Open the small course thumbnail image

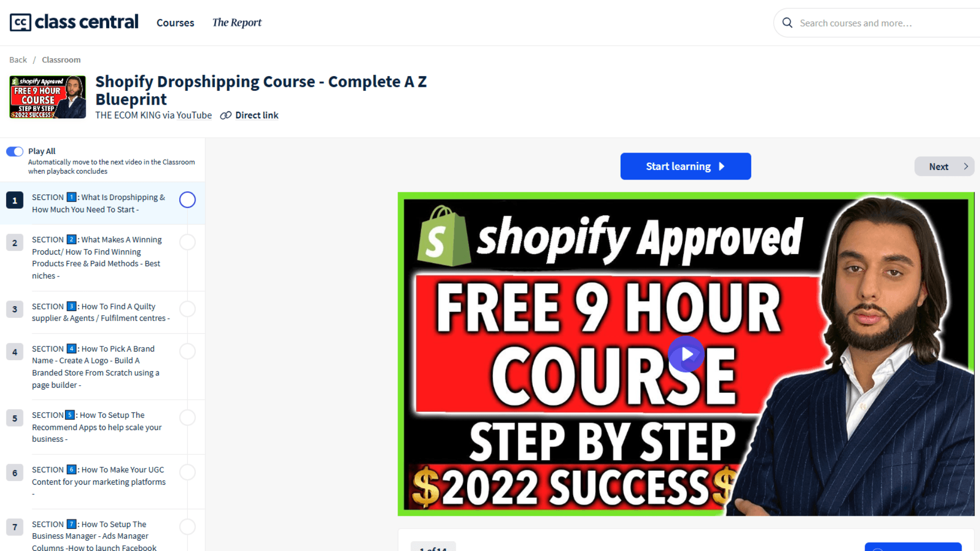tap(47, 97)
